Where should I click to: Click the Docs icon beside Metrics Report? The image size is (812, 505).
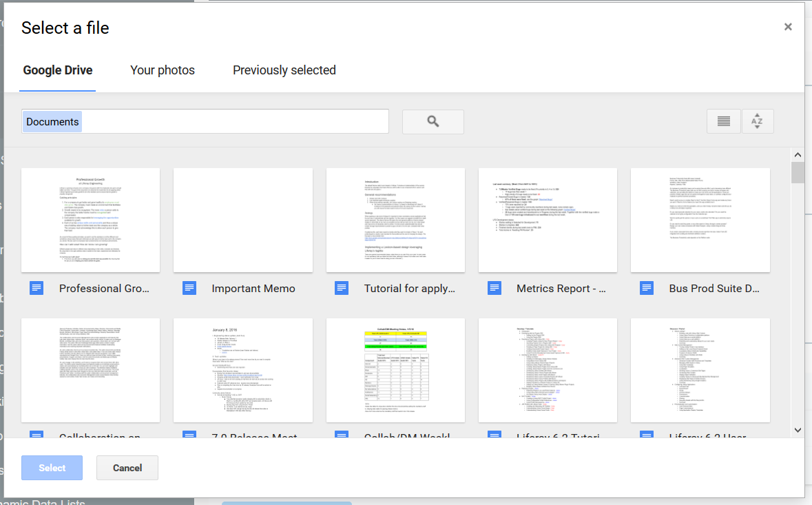point(494,288)
